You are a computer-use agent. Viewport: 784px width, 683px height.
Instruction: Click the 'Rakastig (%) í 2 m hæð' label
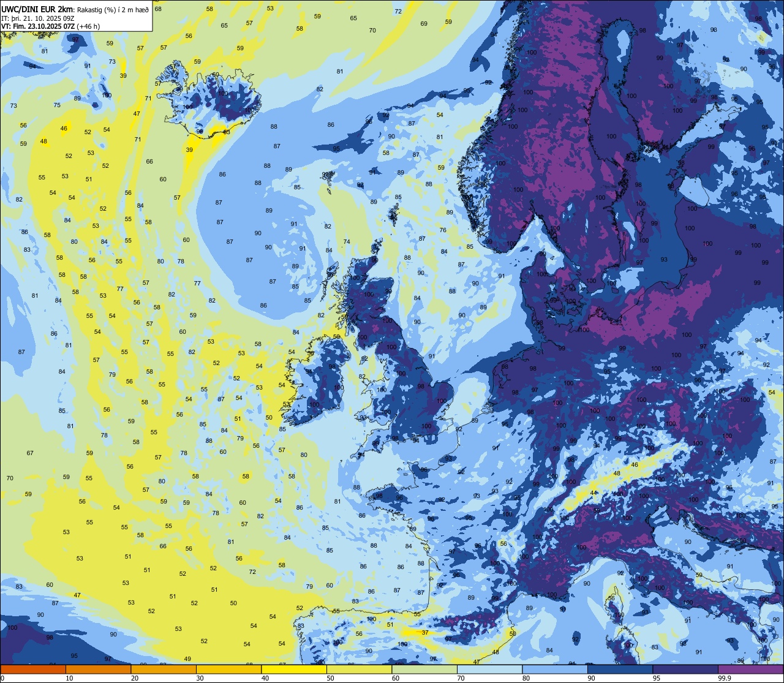click(113, 9)
